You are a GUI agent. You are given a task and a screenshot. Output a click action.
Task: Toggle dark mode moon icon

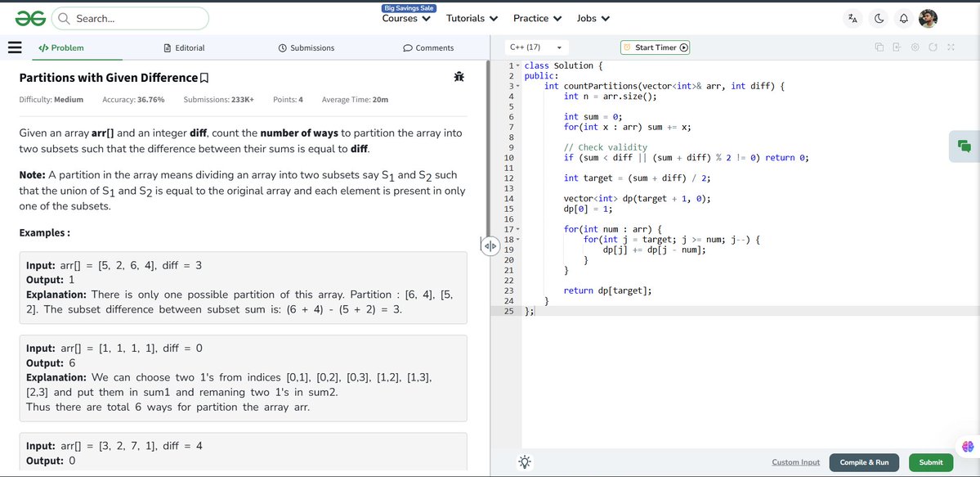pyautogui.click(x=879, y=19)
